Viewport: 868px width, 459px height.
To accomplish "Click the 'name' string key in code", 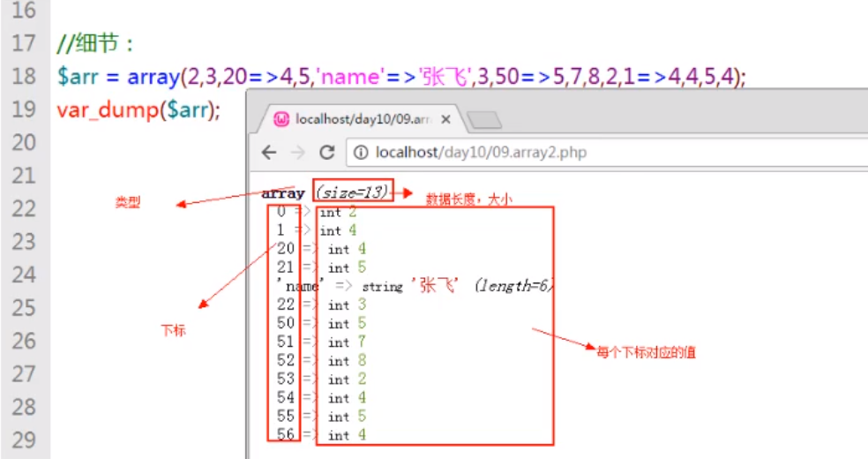I will pos(350,77).
